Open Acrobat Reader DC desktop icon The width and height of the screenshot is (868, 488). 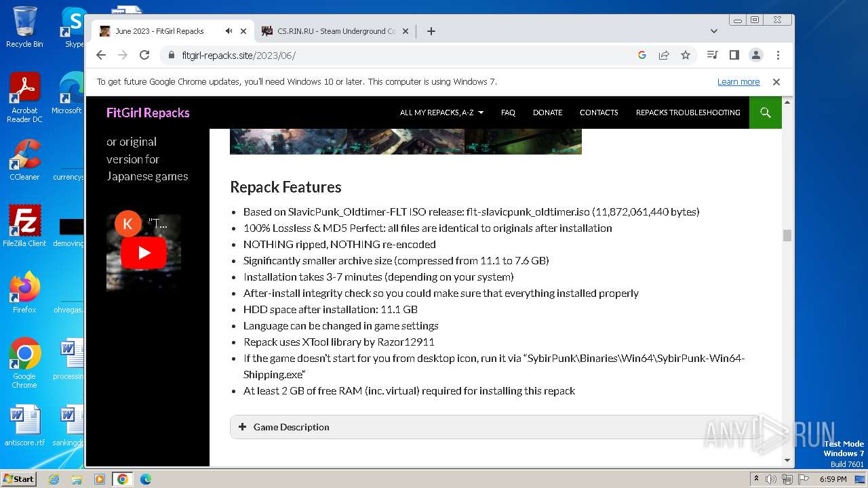pyautogui.click(x=24, y=98)
